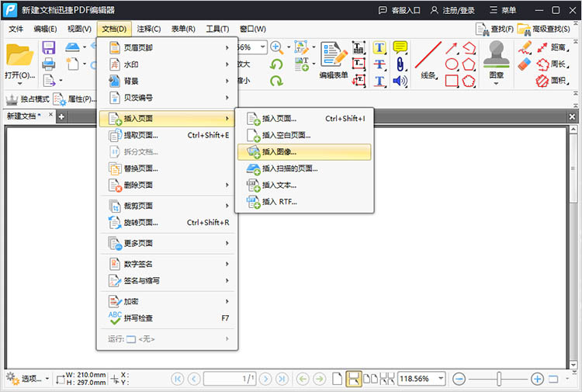This screenshot has height=392, width=582.
Task: Expand the Digital Signature submenu
Action: (x=167, y=264)
